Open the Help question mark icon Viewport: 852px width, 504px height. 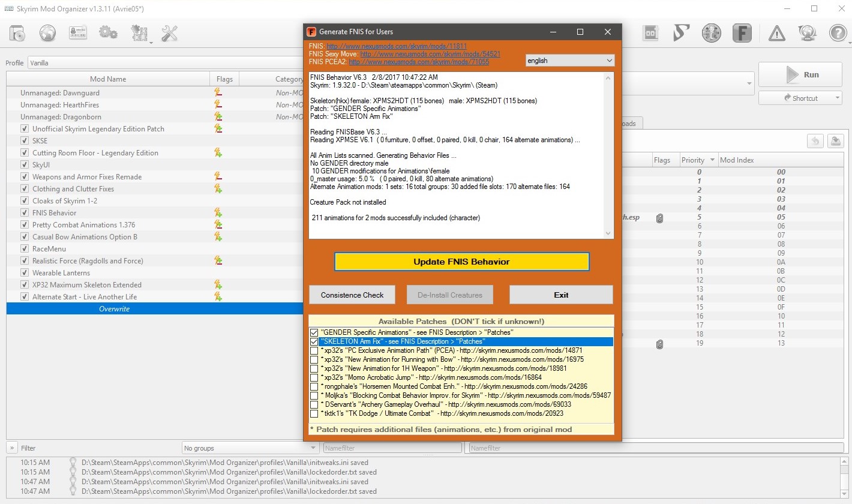click(838, 33)
